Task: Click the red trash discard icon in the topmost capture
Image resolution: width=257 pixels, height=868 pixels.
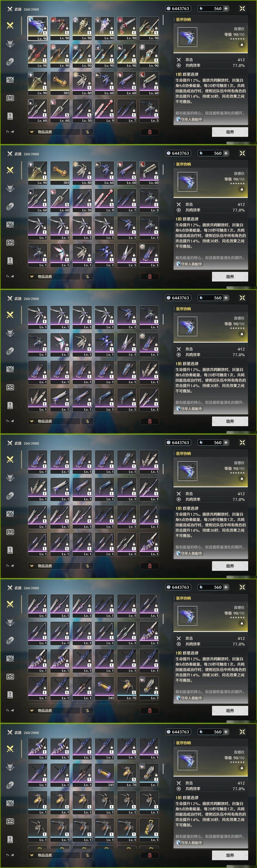Action: click(x=150, y=132)
